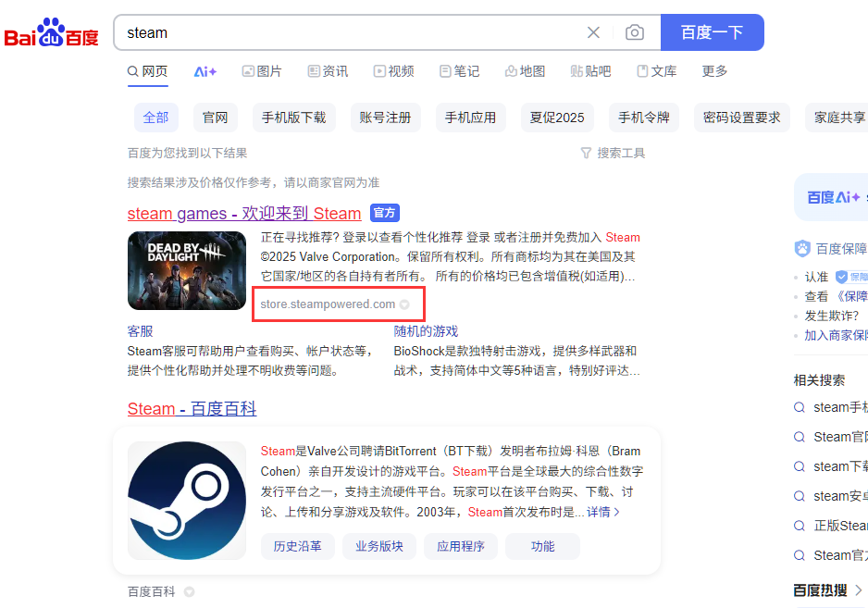Select the 全部 filter chip

156,118
